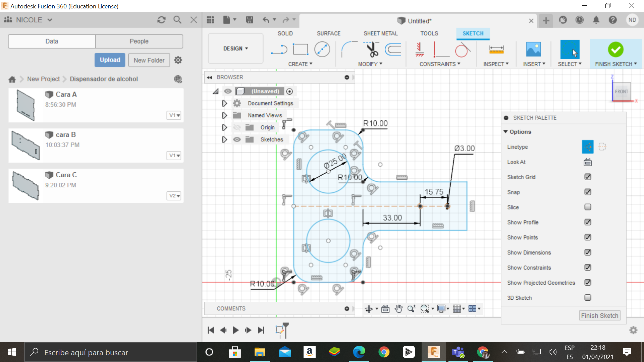The image size is (644, 362).
Task: Enable the 3D Sketch checkbox
Action: click(587, 297)
